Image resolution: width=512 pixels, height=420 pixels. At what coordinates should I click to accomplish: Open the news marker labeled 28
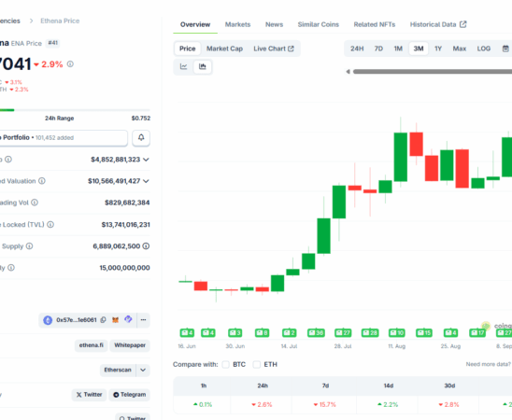point(370,333)
